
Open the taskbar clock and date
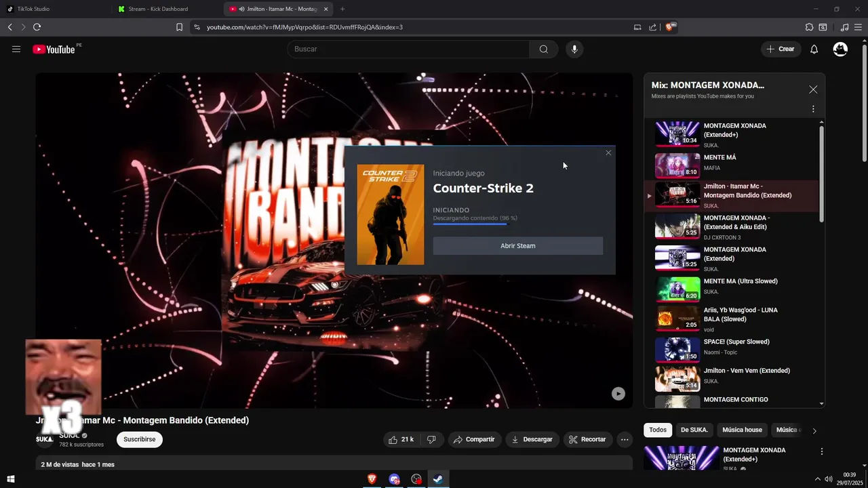coord(849,479)
